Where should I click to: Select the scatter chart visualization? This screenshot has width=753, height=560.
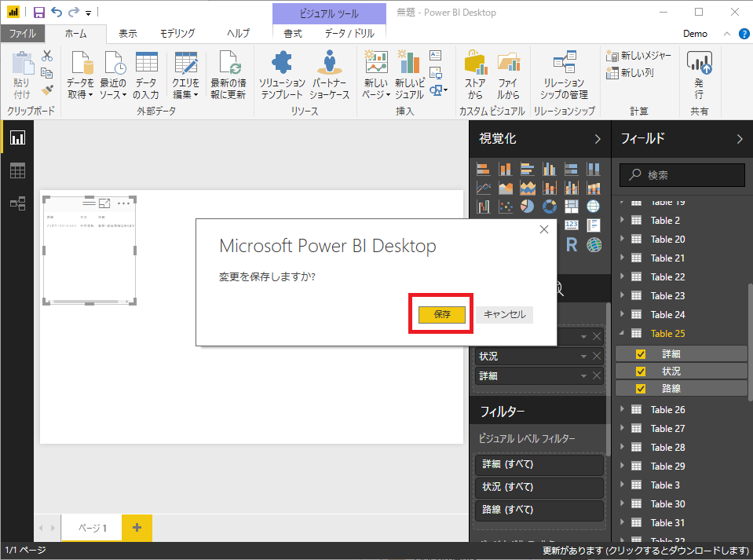point(505,207)
